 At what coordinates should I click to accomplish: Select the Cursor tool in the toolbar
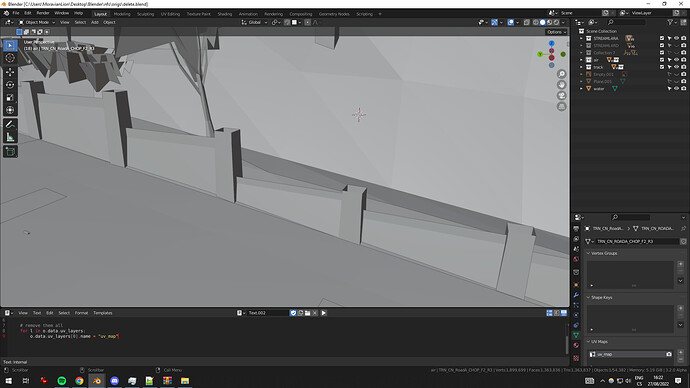pos(10,58)
